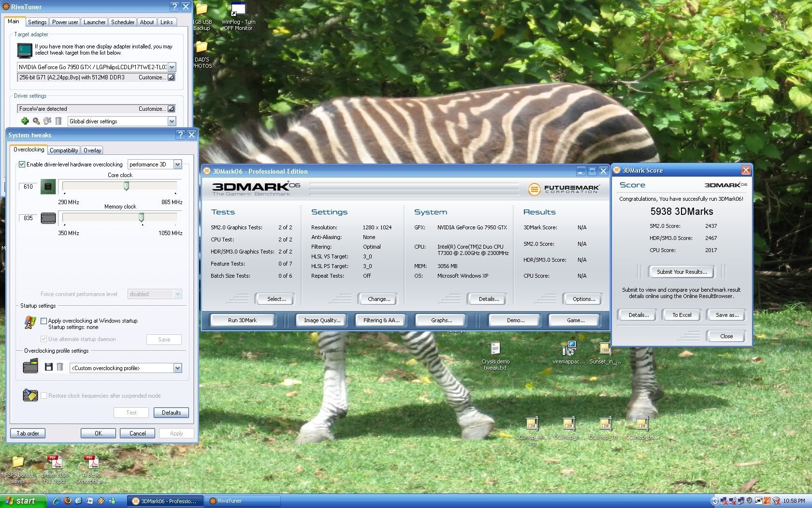Open the Crysis demo tweak.txt desktop file
This screenshot has width=812, height=508.
coord(495,349)
